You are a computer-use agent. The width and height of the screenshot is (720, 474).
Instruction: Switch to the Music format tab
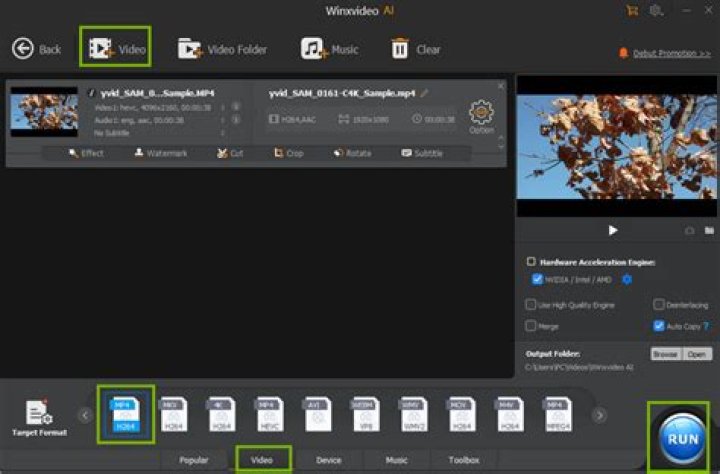click(x=396, y=460)
